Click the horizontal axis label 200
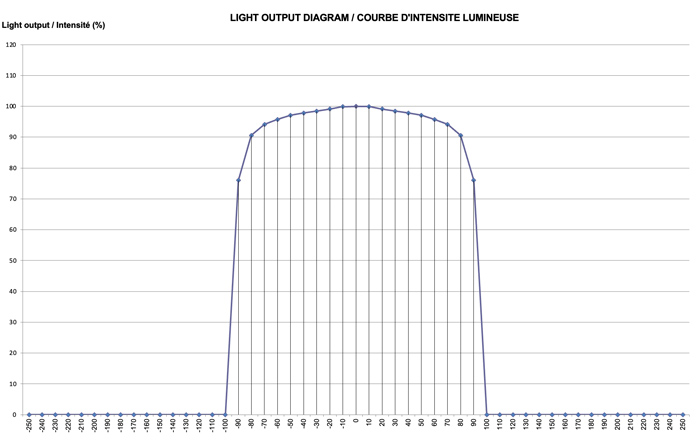 (x=617, y=424)
